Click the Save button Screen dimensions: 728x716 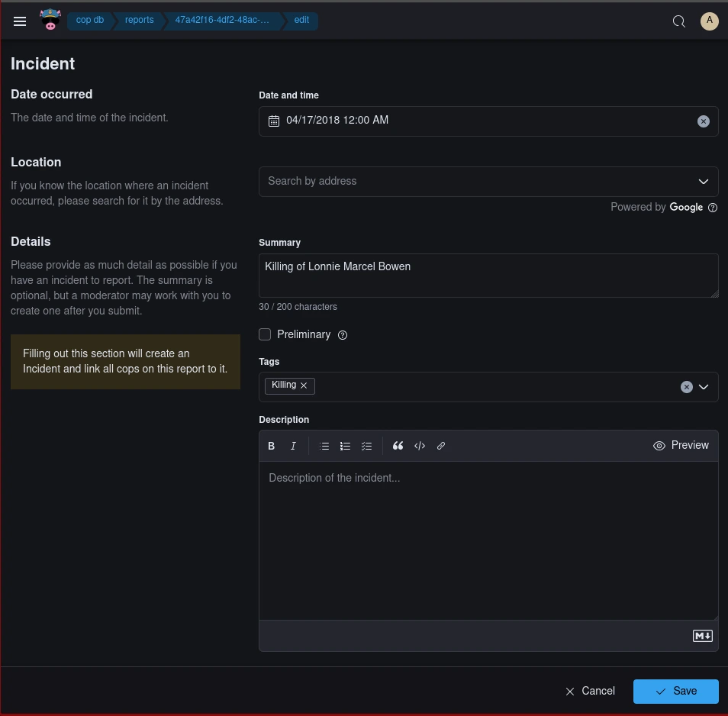click(675, 692)
